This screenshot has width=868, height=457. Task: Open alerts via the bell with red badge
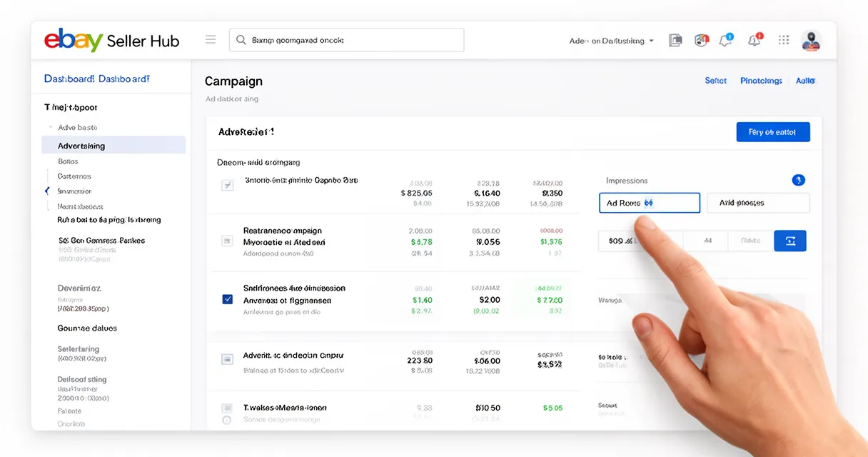[754, 41]
